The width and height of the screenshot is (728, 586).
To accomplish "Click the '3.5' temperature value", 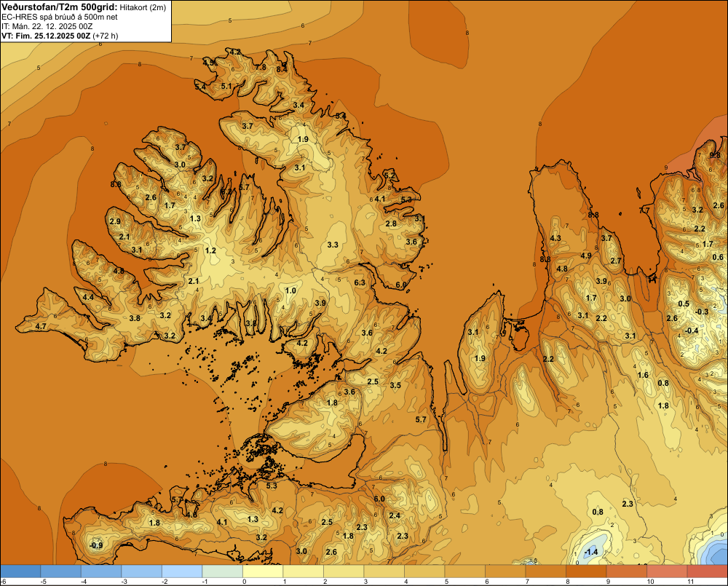I will click(x=395, y=385).
